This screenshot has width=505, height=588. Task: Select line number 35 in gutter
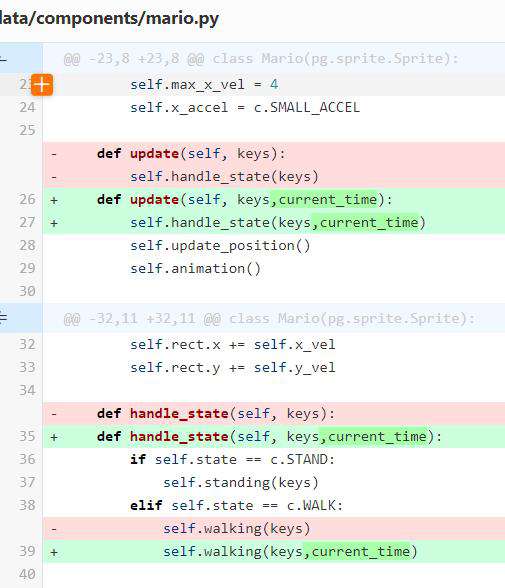(x=27, y=436)
